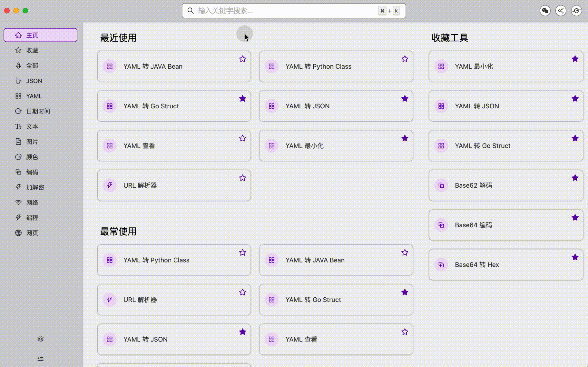
Task: Favorite YAML 转 Python Class in 最近使用
Action: coord(405,59)
